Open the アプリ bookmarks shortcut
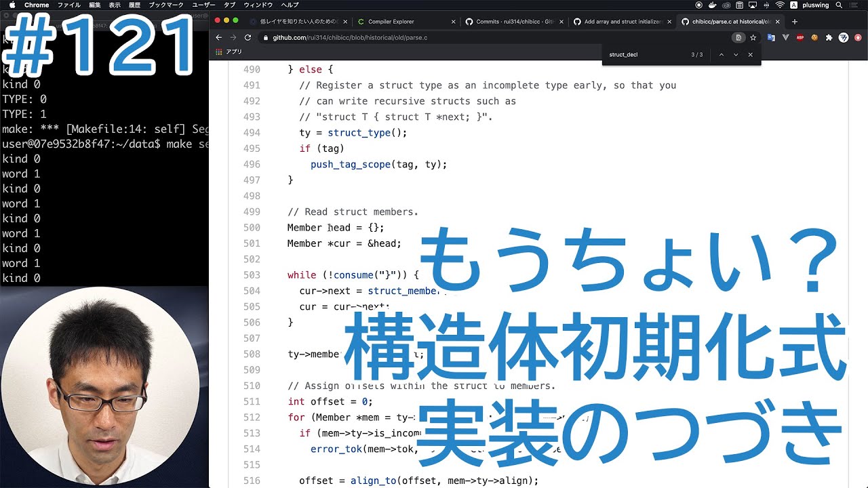This screenshot has height=488, width=868. [229, 52]
